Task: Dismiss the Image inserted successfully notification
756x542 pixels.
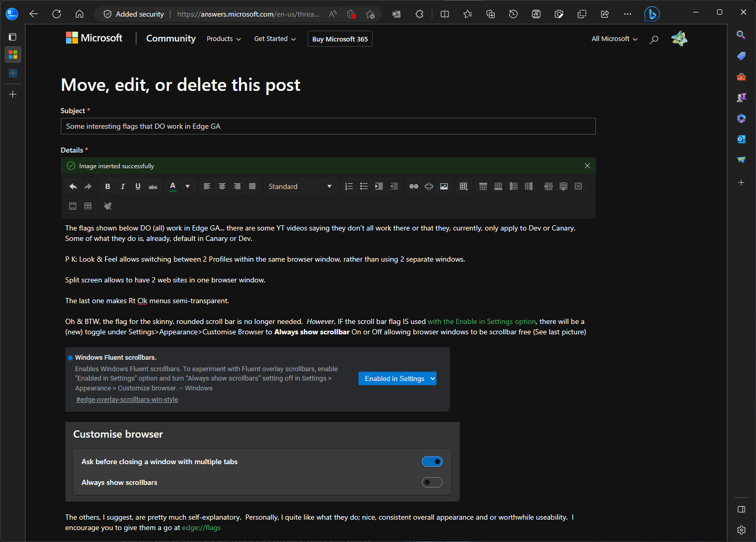Action: click(587, 166)
